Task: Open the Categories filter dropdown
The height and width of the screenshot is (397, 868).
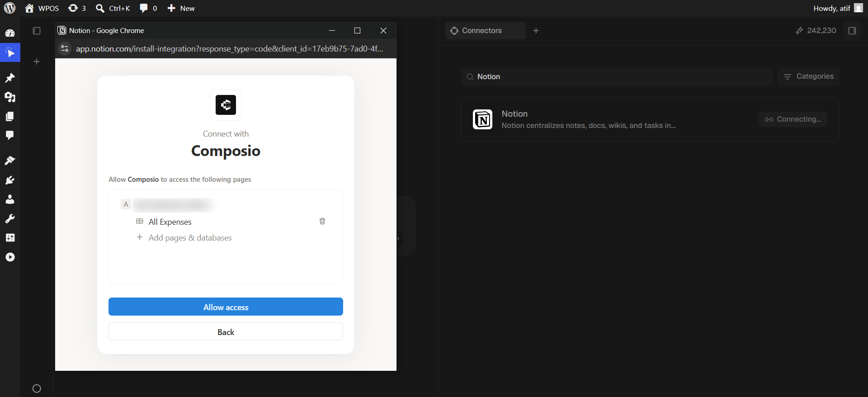Action: [808, 76]
